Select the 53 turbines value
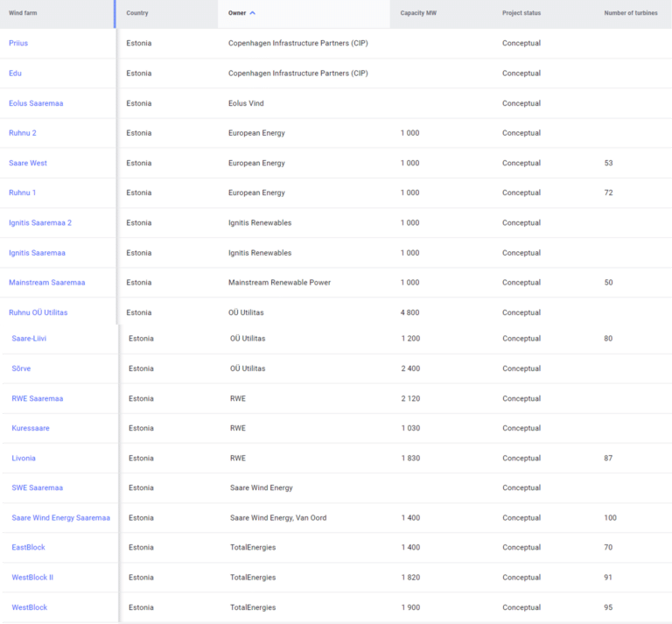 pos(609,163)
